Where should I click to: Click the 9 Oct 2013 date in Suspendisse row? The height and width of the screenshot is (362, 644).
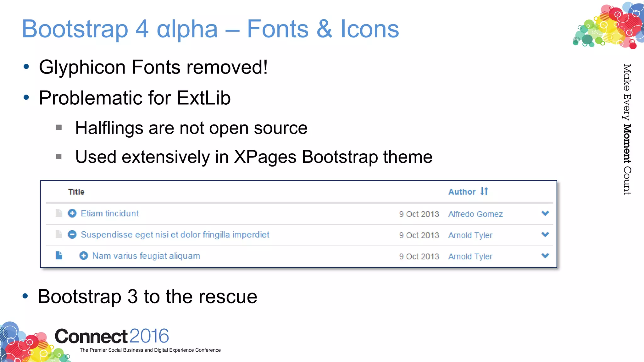pyautogui.click(x=419, y=235)
